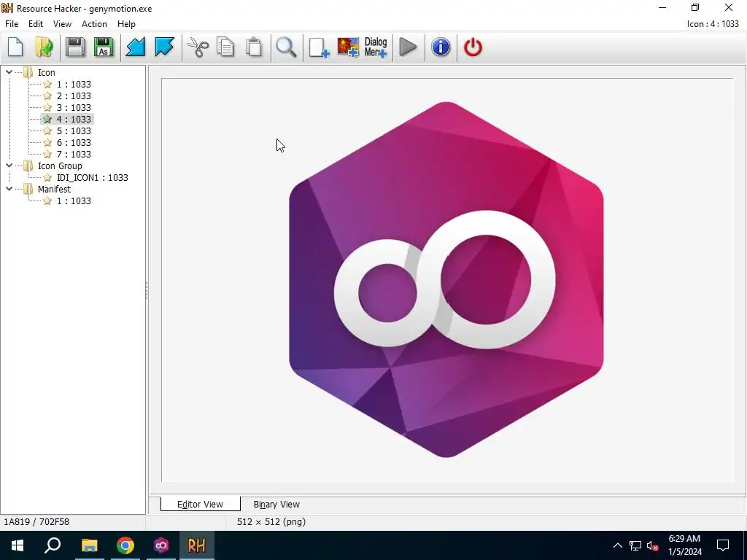Copy the resource with the copy icon
The width and height of the screenshot is (747, 560).
click(225, 47)
